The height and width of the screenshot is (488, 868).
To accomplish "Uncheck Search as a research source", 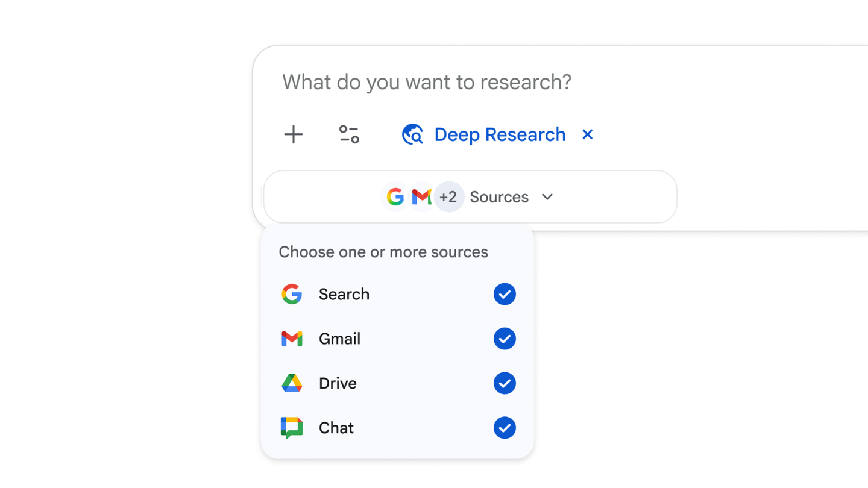I will click(x=505, y=294).
